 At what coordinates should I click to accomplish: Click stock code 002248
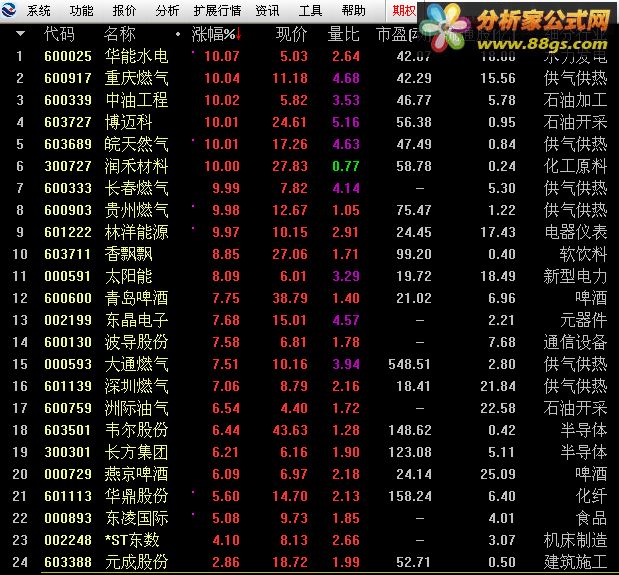click(68, 540)
